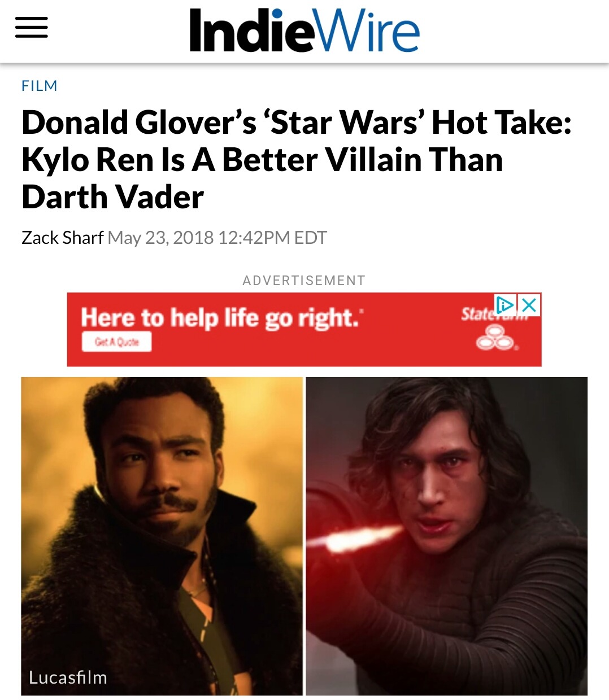Open the AdChoices info icon
The image size is (609, 700).
(x=504, y=305)
